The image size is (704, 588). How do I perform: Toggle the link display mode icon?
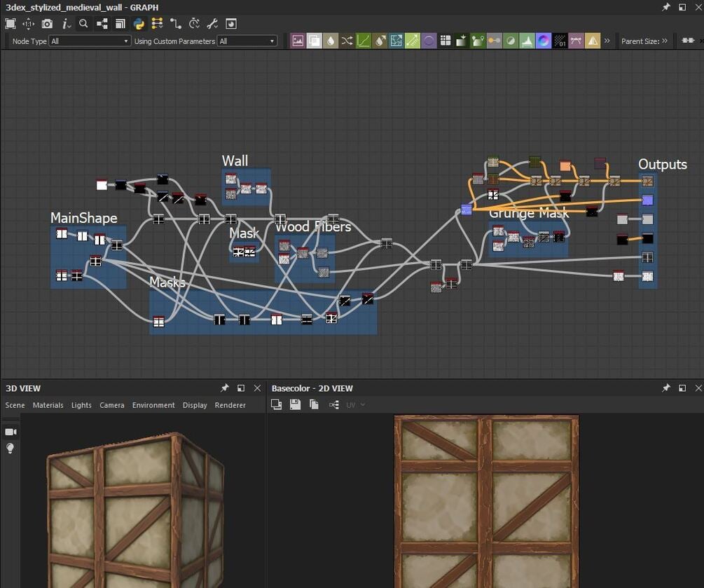(x=176, y=24)
